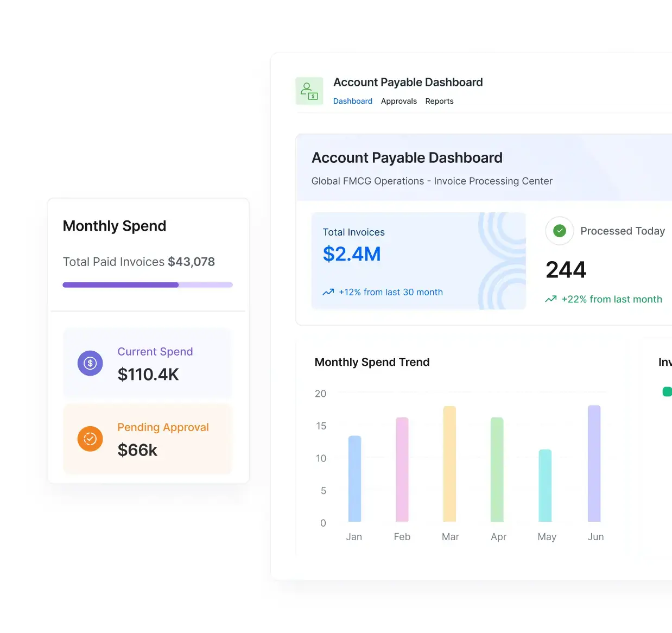Switch to the Dashboard tab
This screenshot has width=672, height=633.
click(352, 101)
